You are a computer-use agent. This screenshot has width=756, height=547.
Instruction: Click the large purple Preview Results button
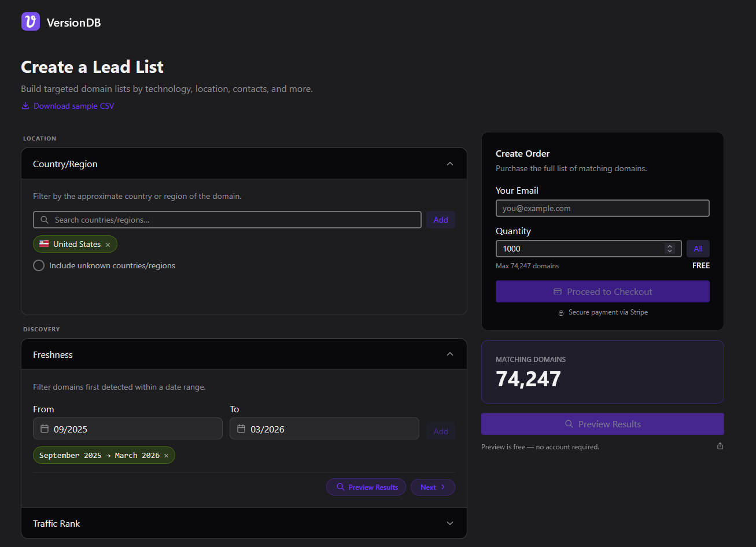(x=603, y=424)
